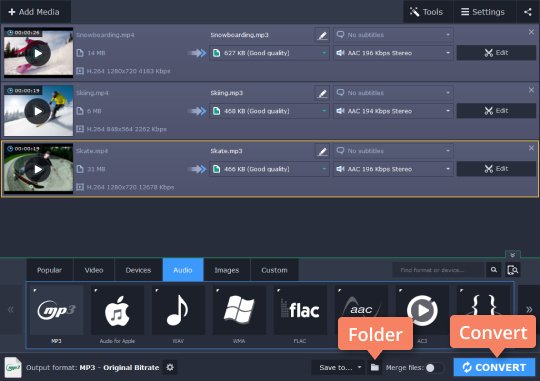Remove Skate file from list
Viewport: 540px width, 381px height.
point(531,148)
